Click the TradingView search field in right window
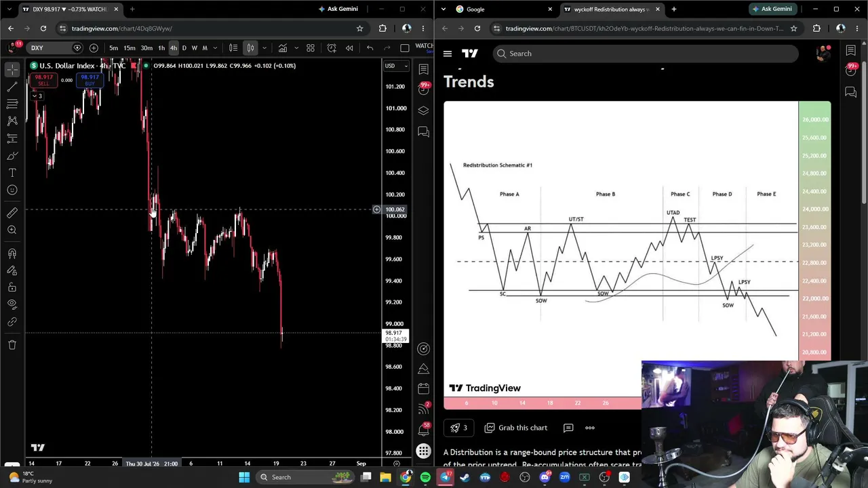Image resolution: width=868 pixels, height=488 pixels. [x=646, y=54]
